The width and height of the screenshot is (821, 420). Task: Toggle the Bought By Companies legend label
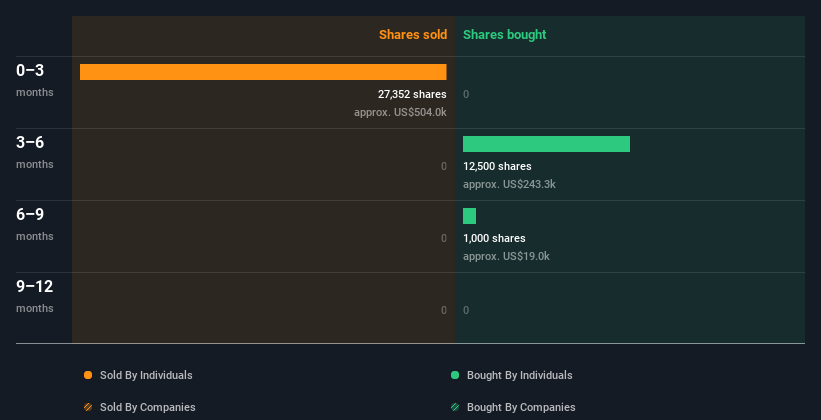[521, 407]
